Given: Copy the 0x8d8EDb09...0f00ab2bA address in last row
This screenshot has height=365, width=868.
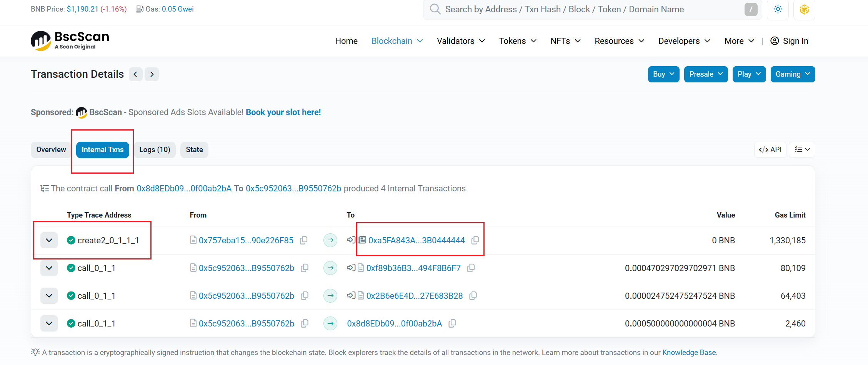Looking at the screenshot, I should coord(452,323).
